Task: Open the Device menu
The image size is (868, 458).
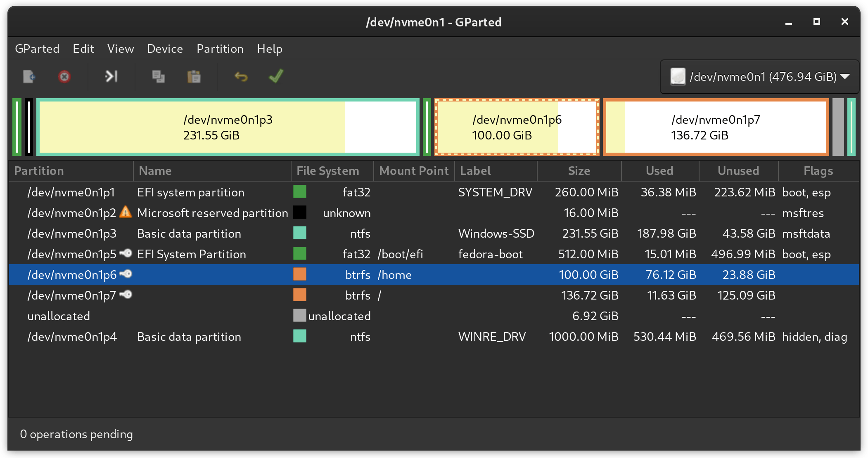Action: (x=165, y=49)
